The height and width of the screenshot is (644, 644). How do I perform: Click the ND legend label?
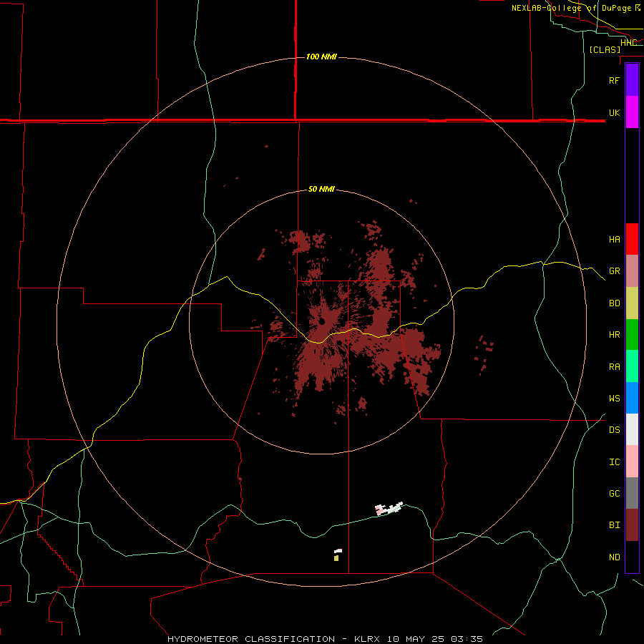pos(614,557)
